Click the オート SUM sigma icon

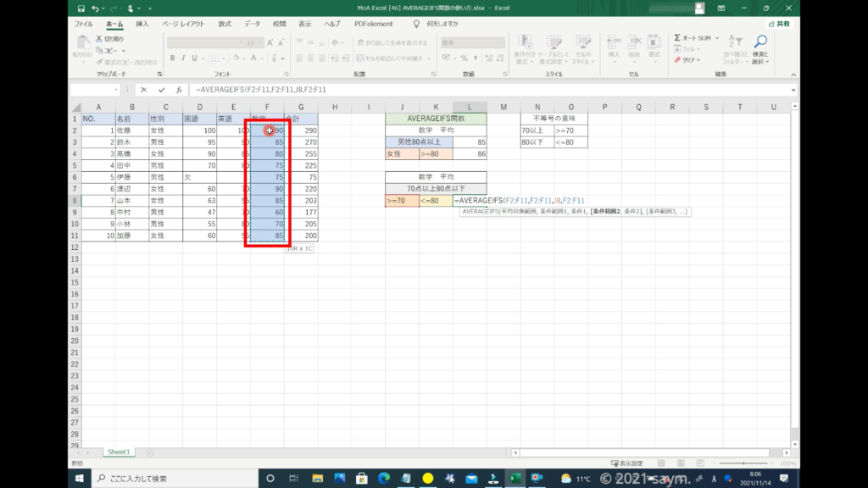click(678, 38)
